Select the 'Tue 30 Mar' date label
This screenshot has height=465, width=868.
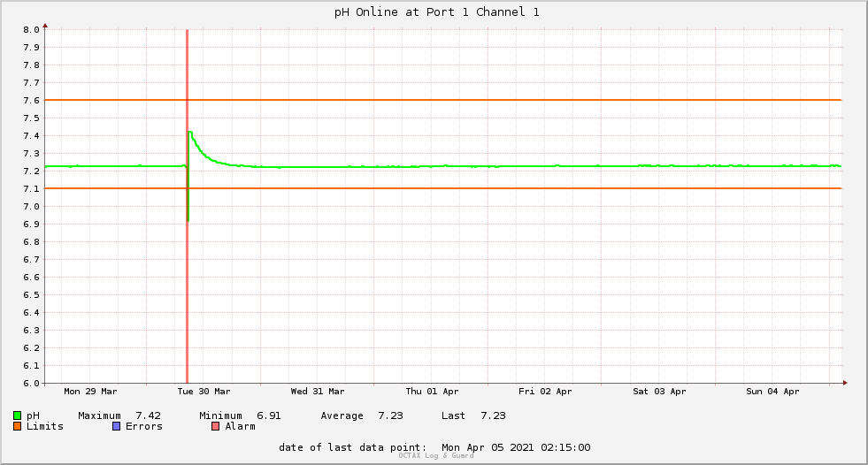pyautogui.click(x=204, y=392)
